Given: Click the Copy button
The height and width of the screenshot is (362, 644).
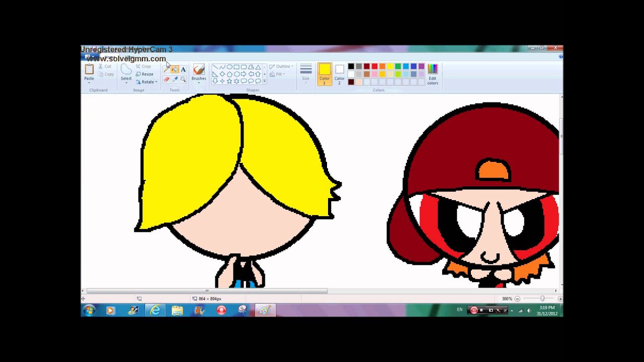Looking at the screenshot, I should pyautogui.click(x=106, y=74).
